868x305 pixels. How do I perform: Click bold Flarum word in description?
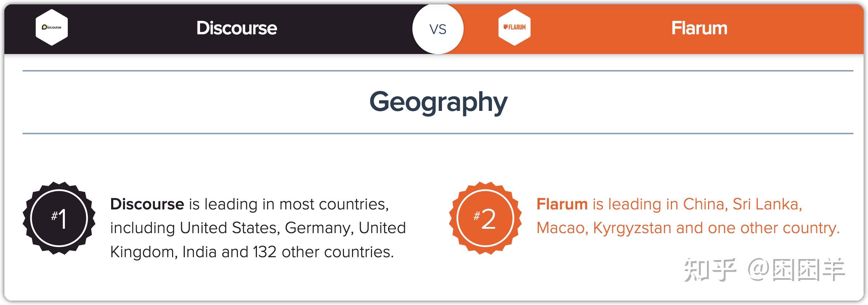tap(562, 204)
